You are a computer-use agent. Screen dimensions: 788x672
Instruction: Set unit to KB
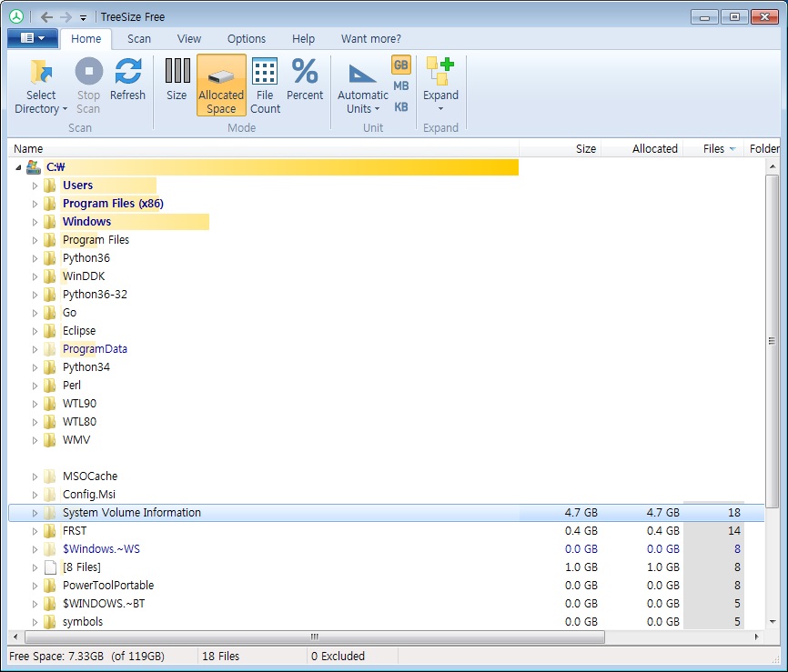401,107
